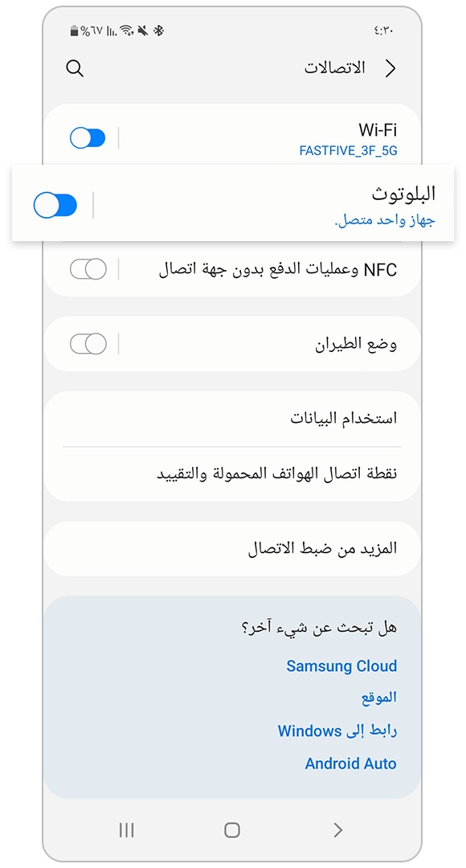Disable the Wi-Fi toggle

pos(88,137)
